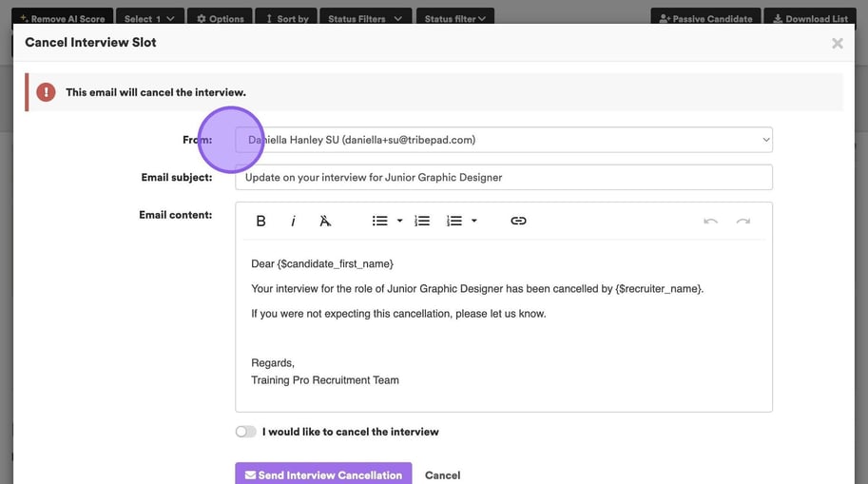Insert a numbered list

[x=423, y=221]
